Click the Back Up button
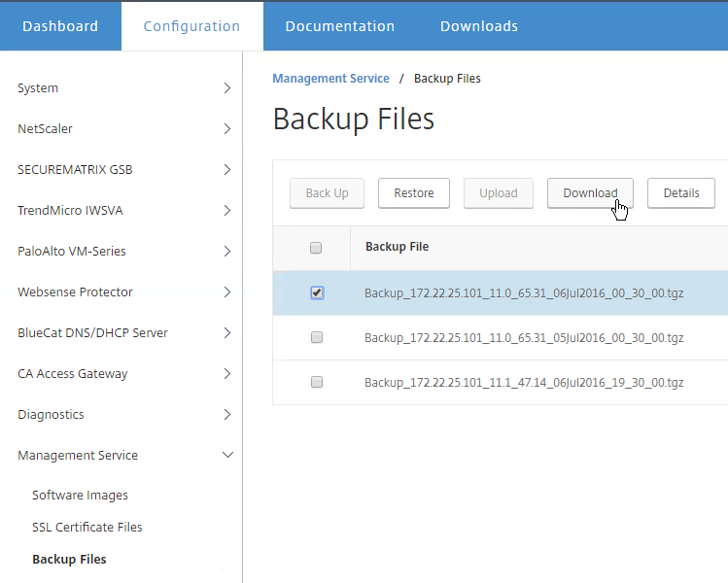 [x=327, y=193]
